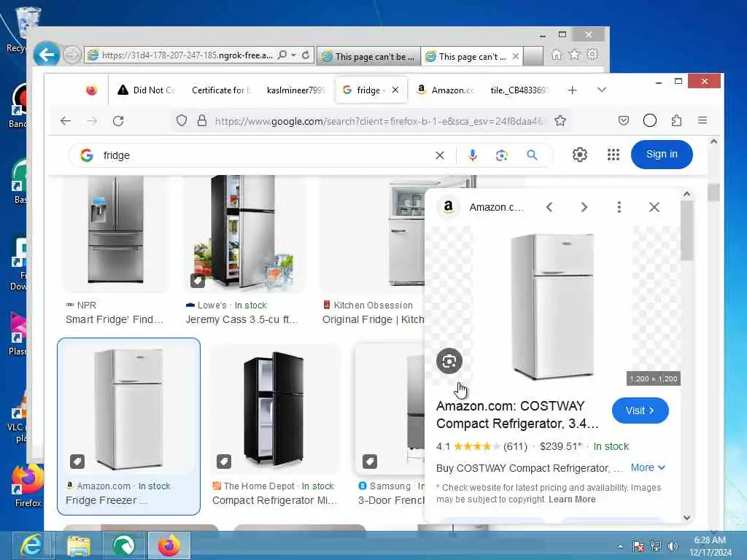Show hidden tray icons arrow
This screenshot has height=560, width=747.
coord(620,547)
